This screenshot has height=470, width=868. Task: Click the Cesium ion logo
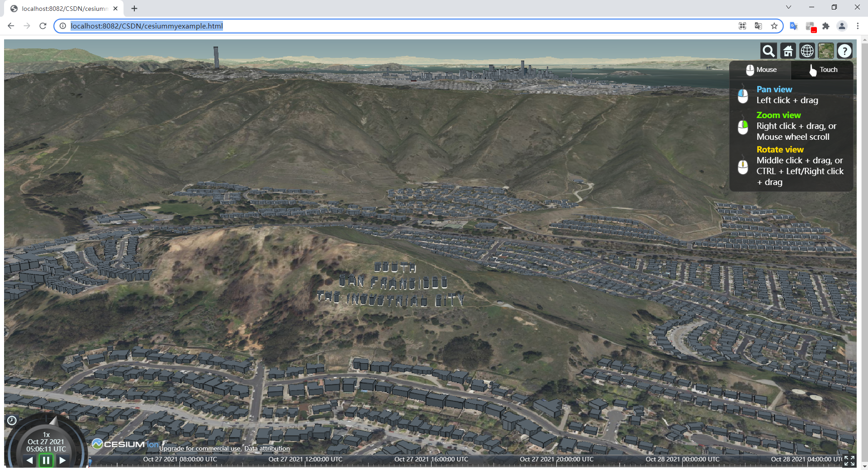pyautogui.click(x=125, y=444)
